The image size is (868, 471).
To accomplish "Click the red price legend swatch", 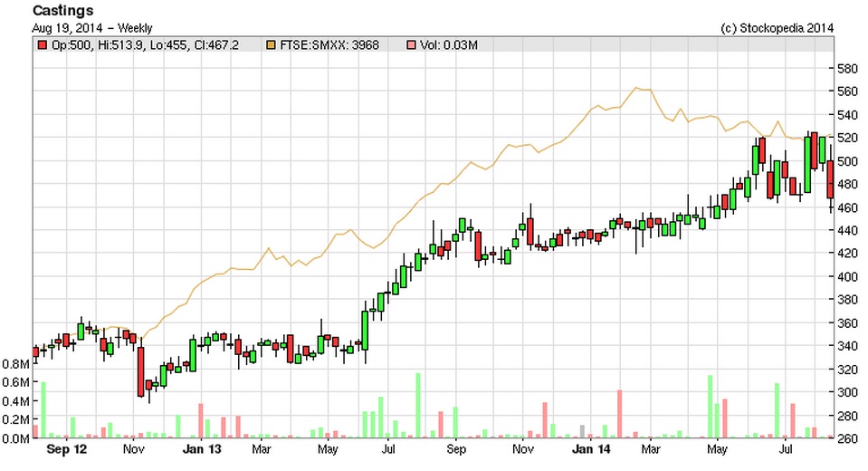I will [42, 45].
